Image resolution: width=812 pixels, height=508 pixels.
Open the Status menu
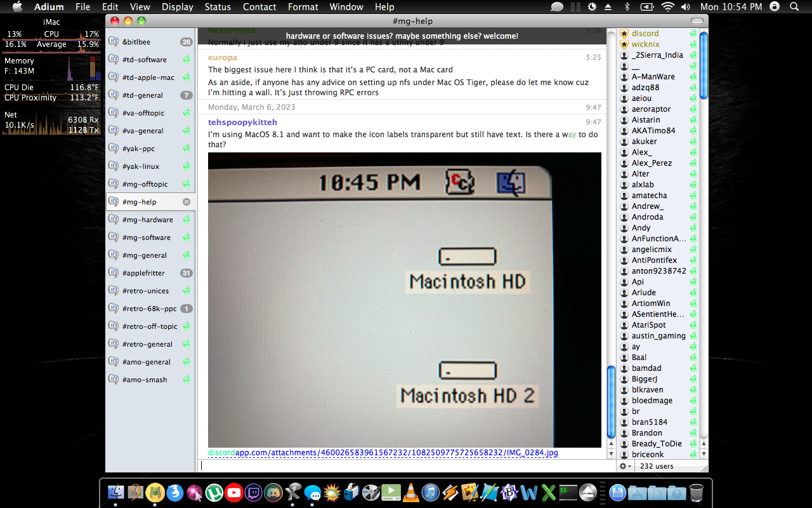(218, 7)
